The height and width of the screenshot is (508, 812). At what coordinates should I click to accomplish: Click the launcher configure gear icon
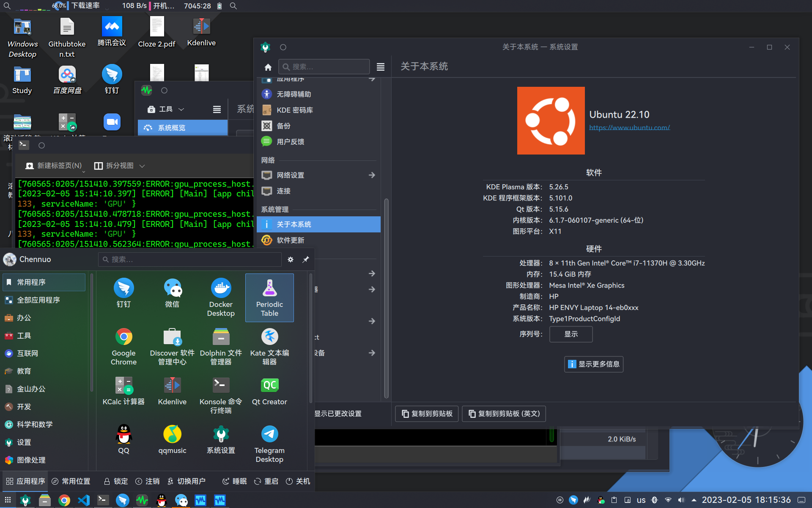coord(291,260)
